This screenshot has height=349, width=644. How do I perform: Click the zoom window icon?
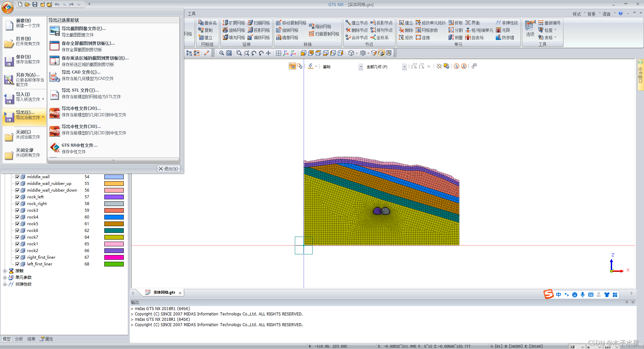[239, 53]
